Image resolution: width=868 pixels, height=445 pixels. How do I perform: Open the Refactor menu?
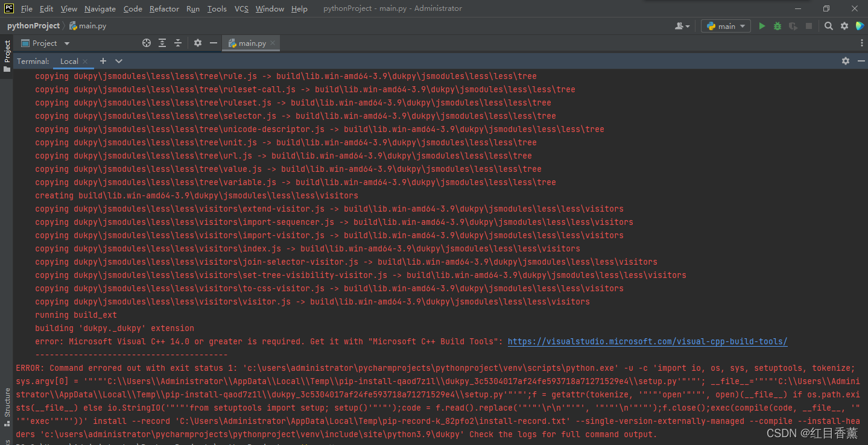click(164, 8)
